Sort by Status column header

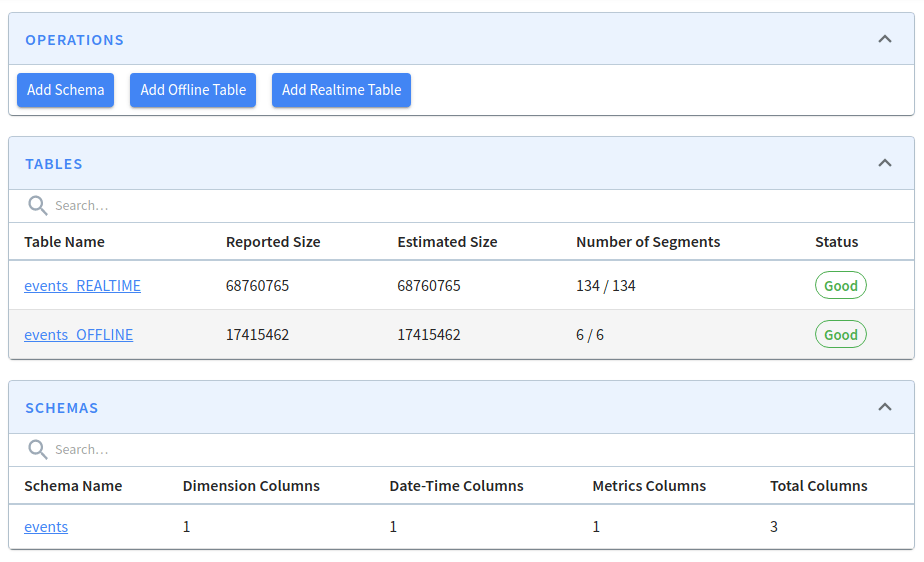coord(836,242)
